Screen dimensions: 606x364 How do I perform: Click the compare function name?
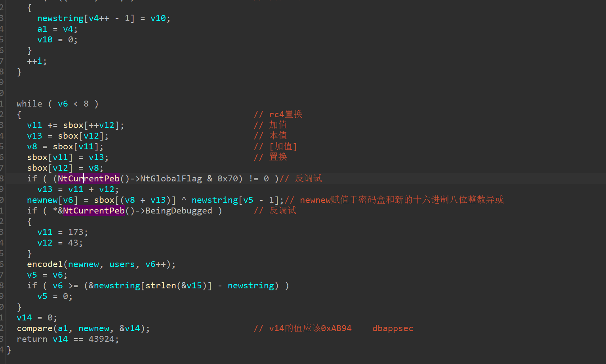click(34, 328)
